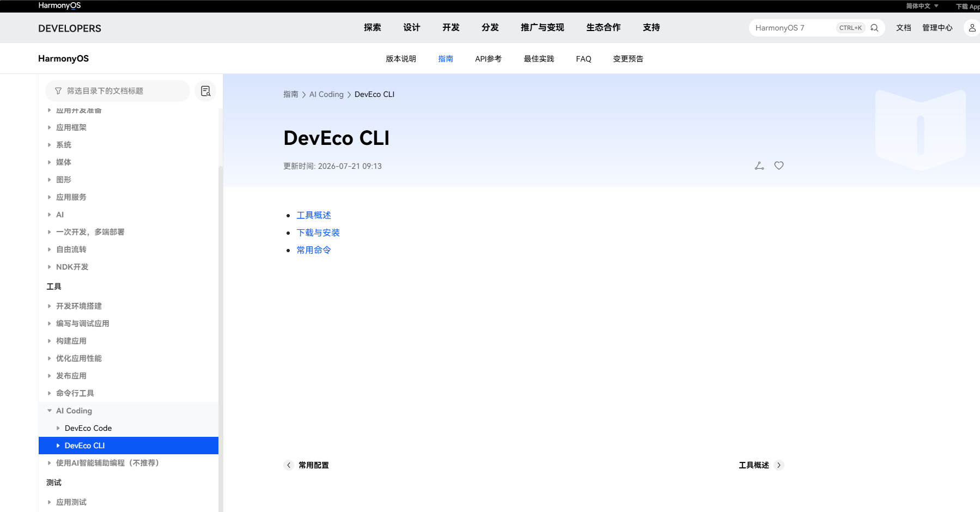
Task: Expand the DevEco Code tree item
Action: pos(58,428)
